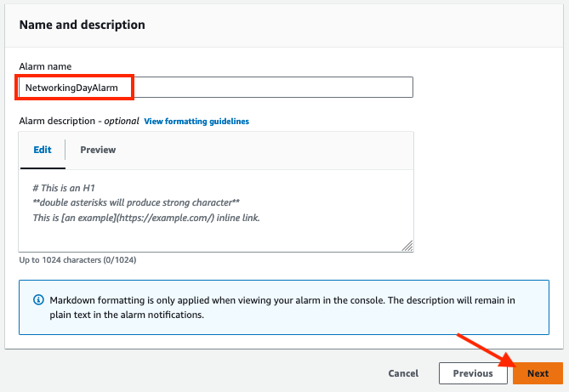Grab the description box resize handle

(x=407, y=246)
